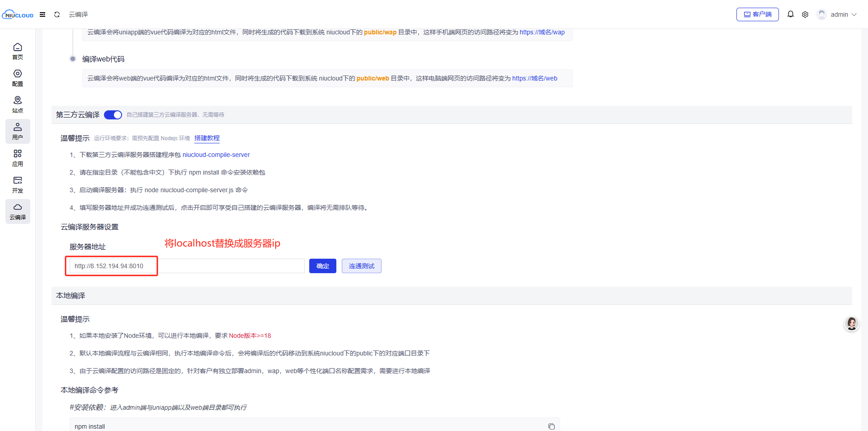
Task: Go to 首页 home in sidebar
Action: pyautogui.click(x=18, y=51)
